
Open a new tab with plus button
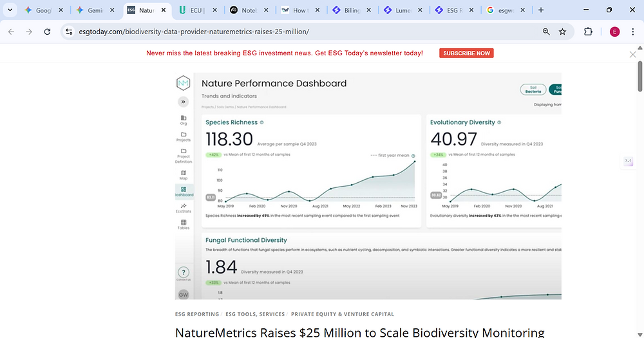pos(541,10)
